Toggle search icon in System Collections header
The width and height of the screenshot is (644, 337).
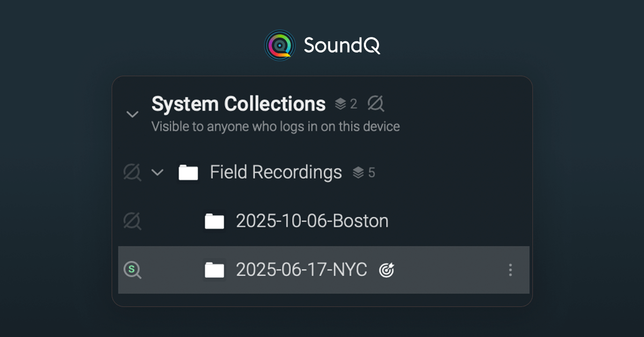click(376, 104)
